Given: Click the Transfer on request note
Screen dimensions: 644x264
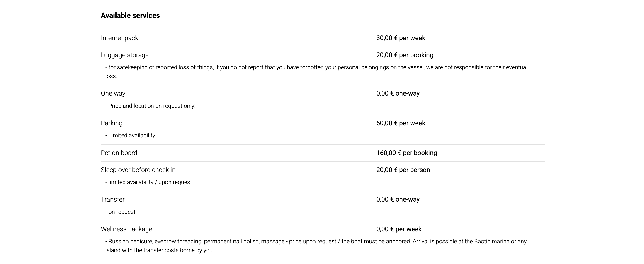Looking at the screenshot, I should [x=120, y=212].
